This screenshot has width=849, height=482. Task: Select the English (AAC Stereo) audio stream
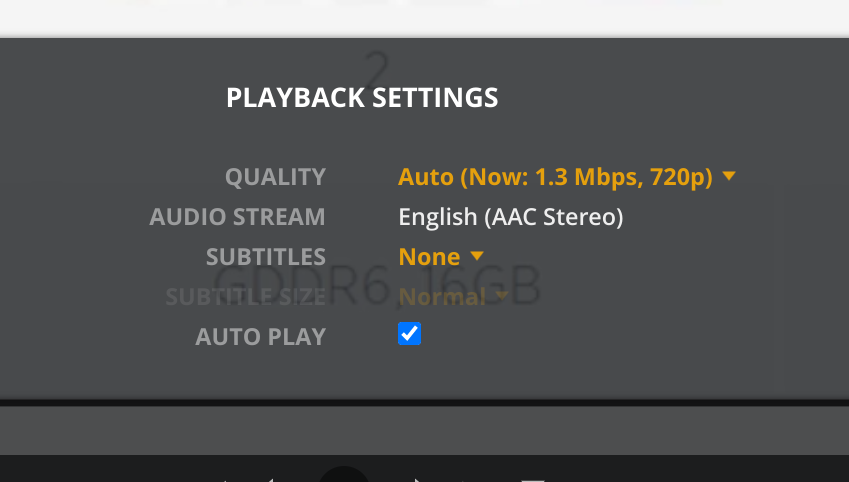510,217
